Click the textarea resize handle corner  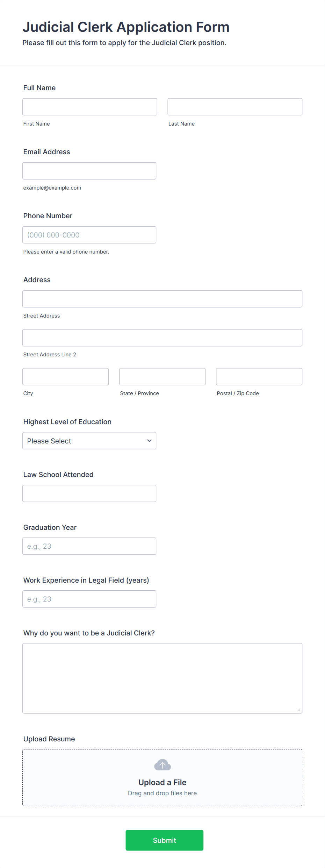299,710
